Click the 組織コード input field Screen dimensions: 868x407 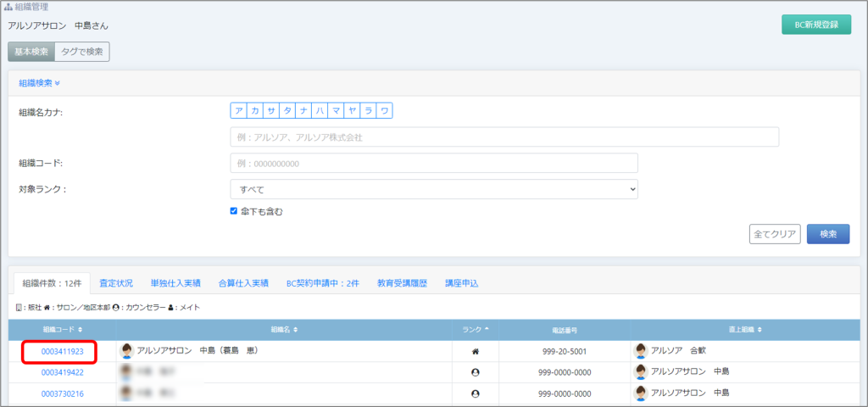pyautogui.click(x=433, y=163)
